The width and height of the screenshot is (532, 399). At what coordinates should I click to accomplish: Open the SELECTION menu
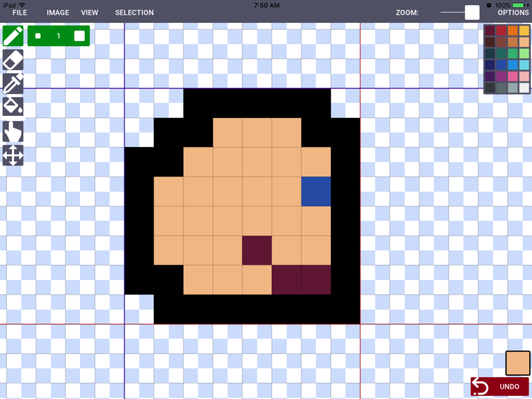[x=134, y=12]
